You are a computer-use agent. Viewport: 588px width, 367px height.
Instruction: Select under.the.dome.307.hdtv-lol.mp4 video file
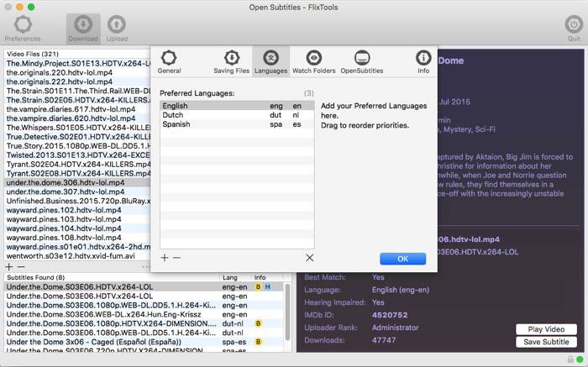click(x=77, y=191)
